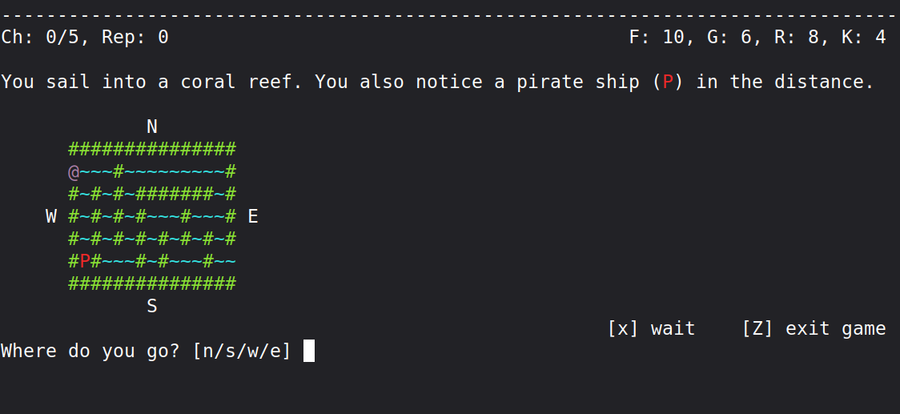Viewport: 900px width, 414px height.
Task: Click the E compass label right of map
Action: [253, 216]
